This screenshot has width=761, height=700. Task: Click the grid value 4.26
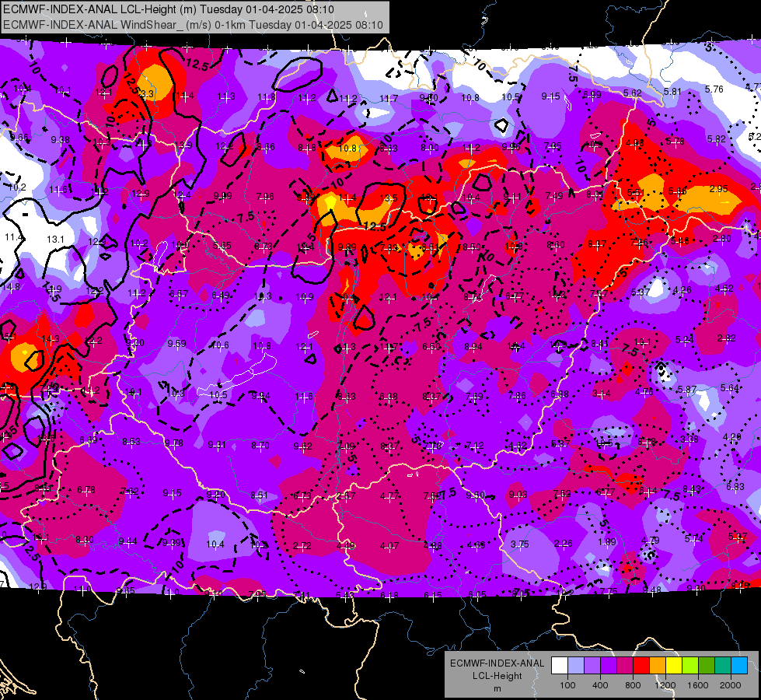(682, 290)
